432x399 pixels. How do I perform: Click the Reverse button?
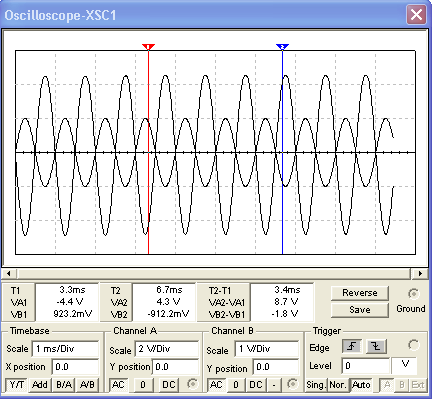360,293
